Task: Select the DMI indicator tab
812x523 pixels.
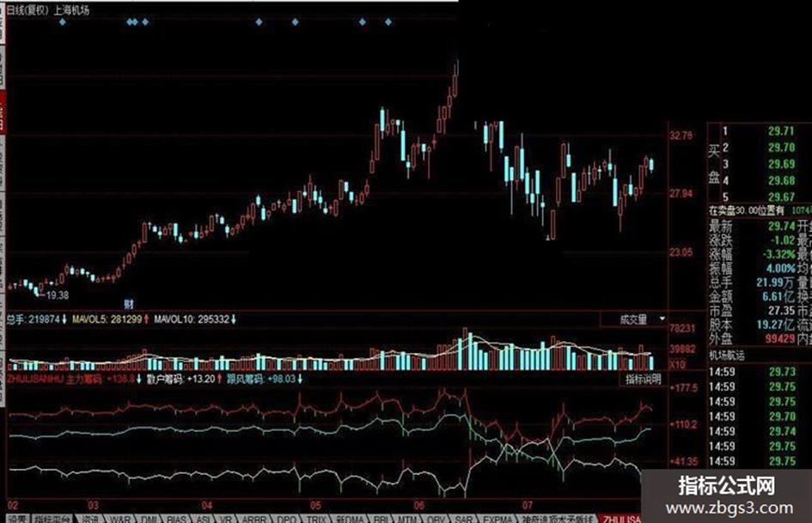Action: pyautogui.click(x=150, y=519)
